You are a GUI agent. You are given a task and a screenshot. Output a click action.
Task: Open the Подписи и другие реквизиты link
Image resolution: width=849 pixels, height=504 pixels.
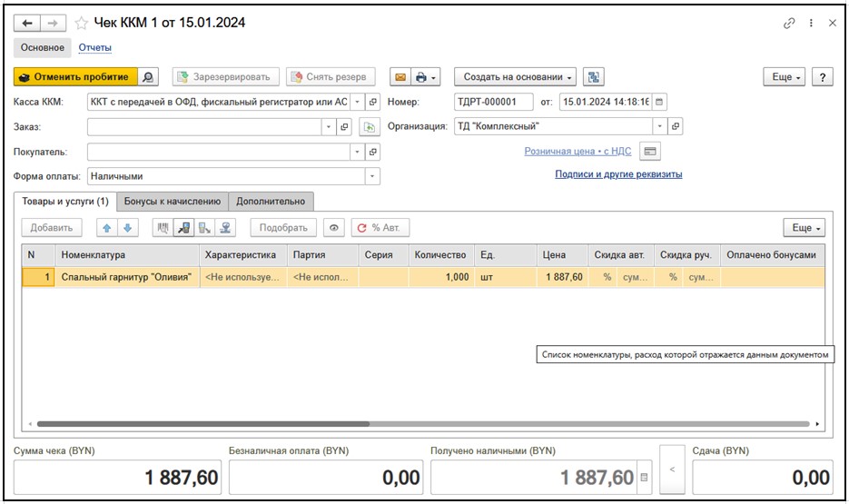point(618,174)
